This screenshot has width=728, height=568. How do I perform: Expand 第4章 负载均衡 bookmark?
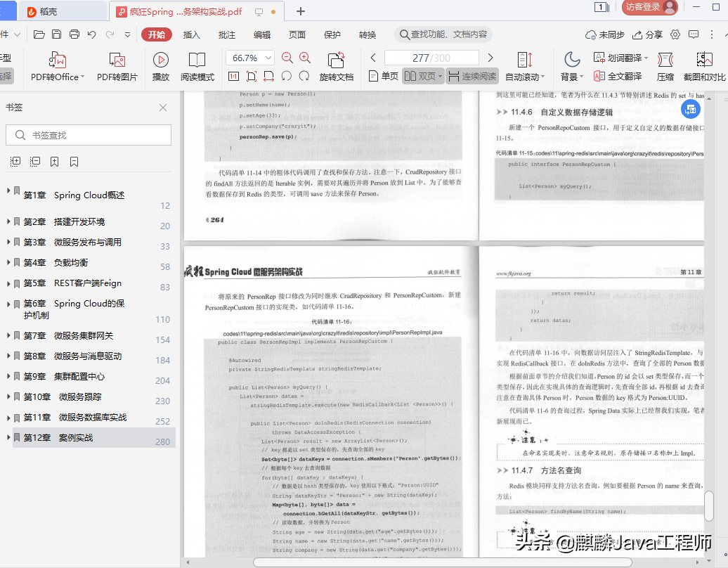point(8,262)
